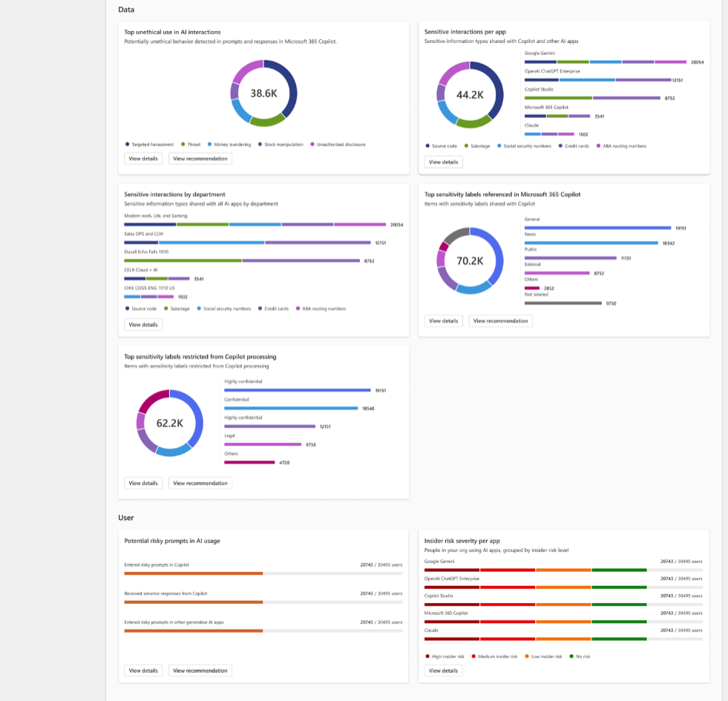Click the Targeted harassment legend dot
728x701 pixels.
click(127, 145)
